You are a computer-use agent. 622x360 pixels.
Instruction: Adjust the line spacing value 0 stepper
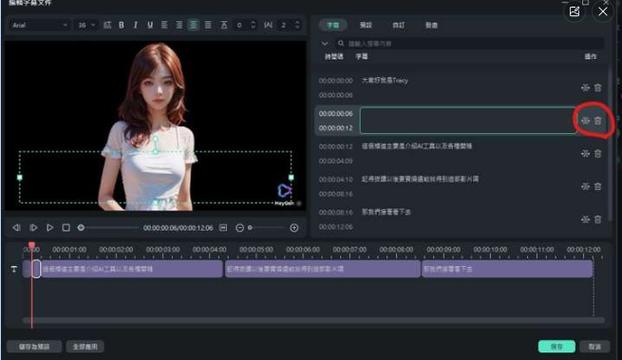253,25
